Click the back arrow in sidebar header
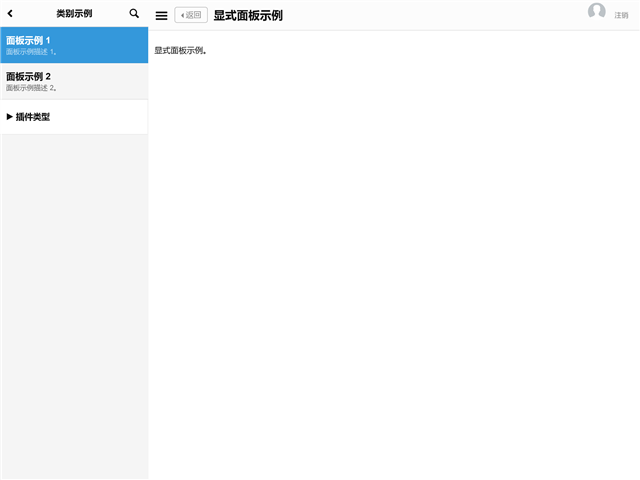 (10, 14)
